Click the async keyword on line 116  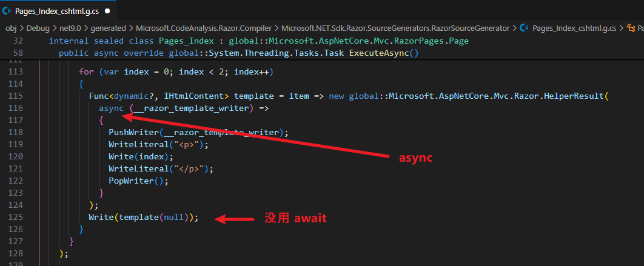point(112,108)
